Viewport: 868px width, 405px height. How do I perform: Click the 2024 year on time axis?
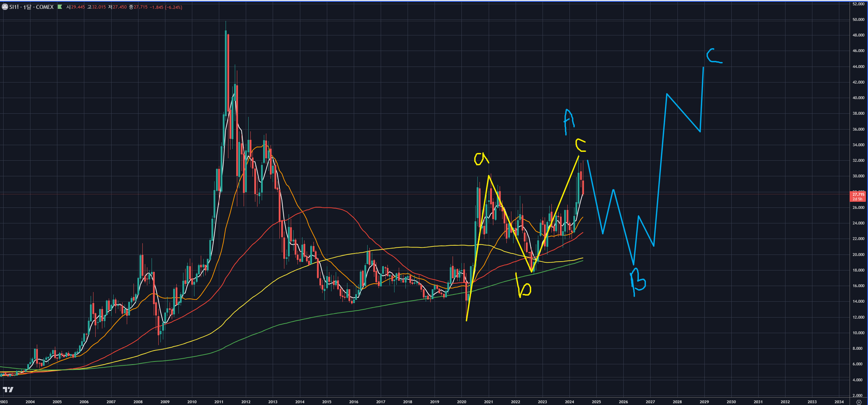point(569,402)
